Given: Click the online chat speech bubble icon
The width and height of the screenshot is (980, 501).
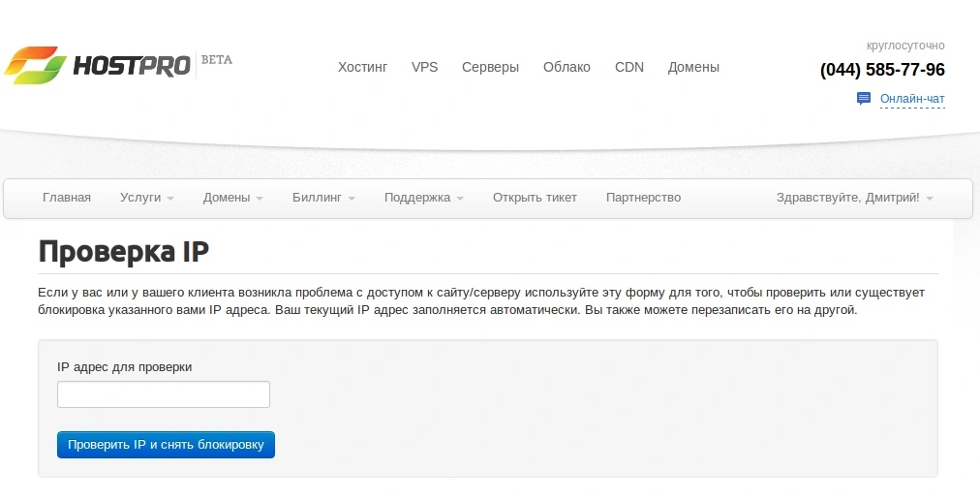Looking at the screenshot, I should 863,99.
